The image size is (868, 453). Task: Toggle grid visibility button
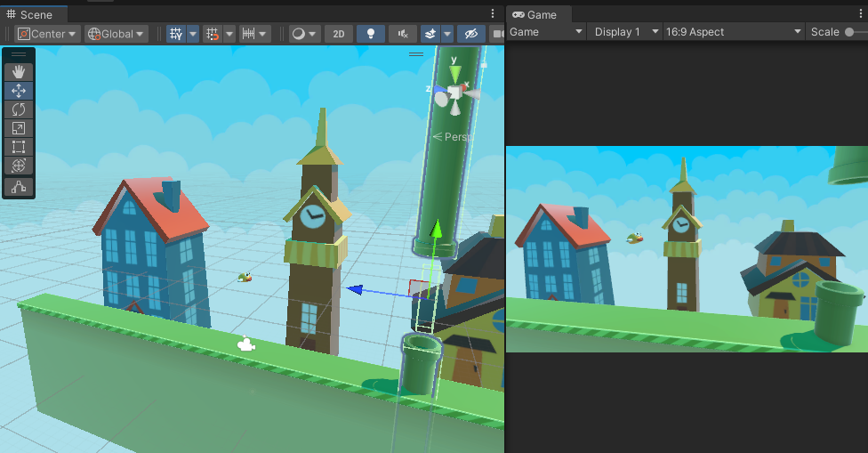[176, 34]
